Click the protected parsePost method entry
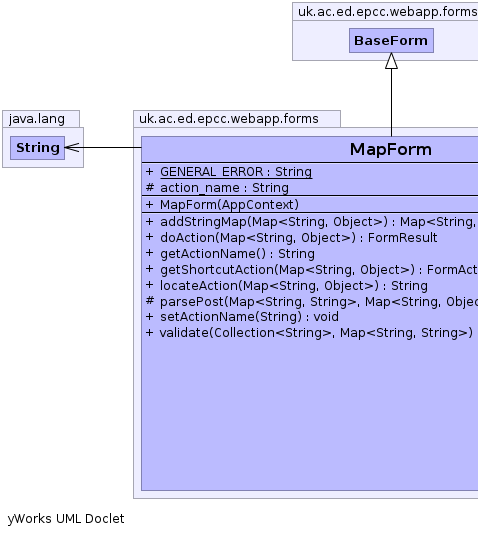Viewport: 478px width, 536px height. (x=311, y=302)
